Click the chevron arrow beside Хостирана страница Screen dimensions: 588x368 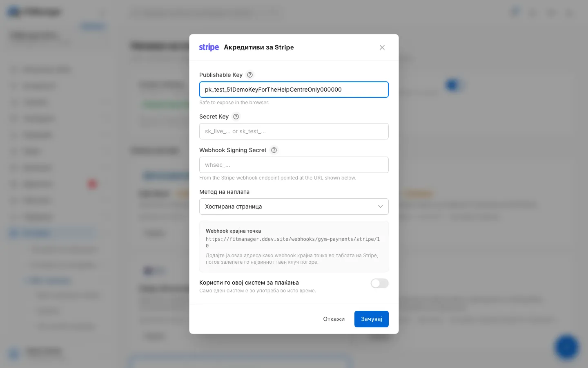click(x=380, y=206)
